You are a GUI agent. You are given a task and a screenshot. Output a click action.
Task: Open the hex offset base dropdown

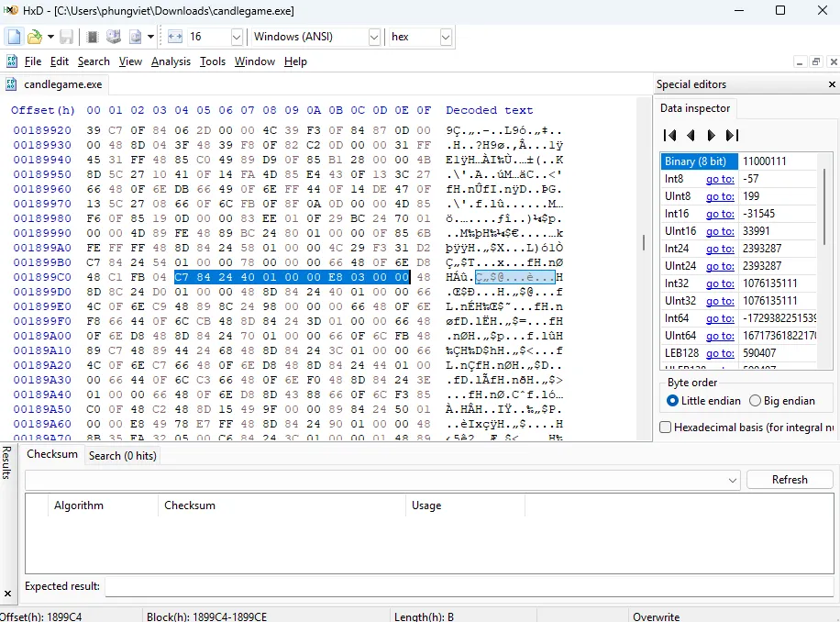pyautogui.click(x=446, y=37)
